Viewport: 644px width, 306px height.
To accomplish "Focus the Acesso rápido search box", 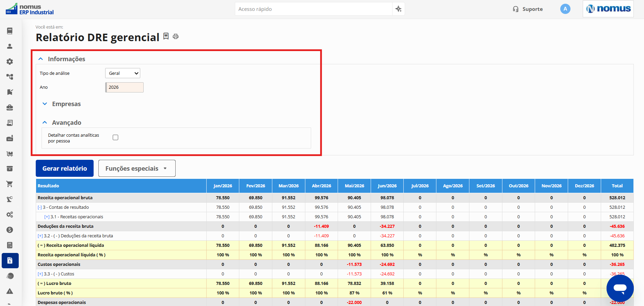I will pos(313,9).
